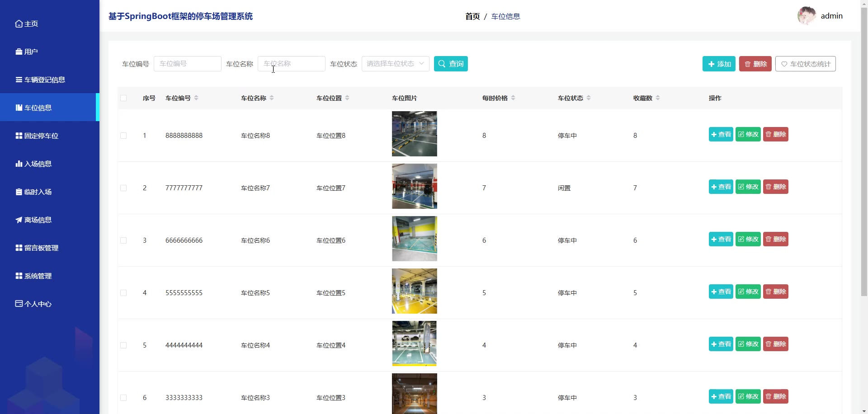The width and height of the screenshot is (868, 414).
Task: Click the card icon for 个人中心
Action: 19,304
